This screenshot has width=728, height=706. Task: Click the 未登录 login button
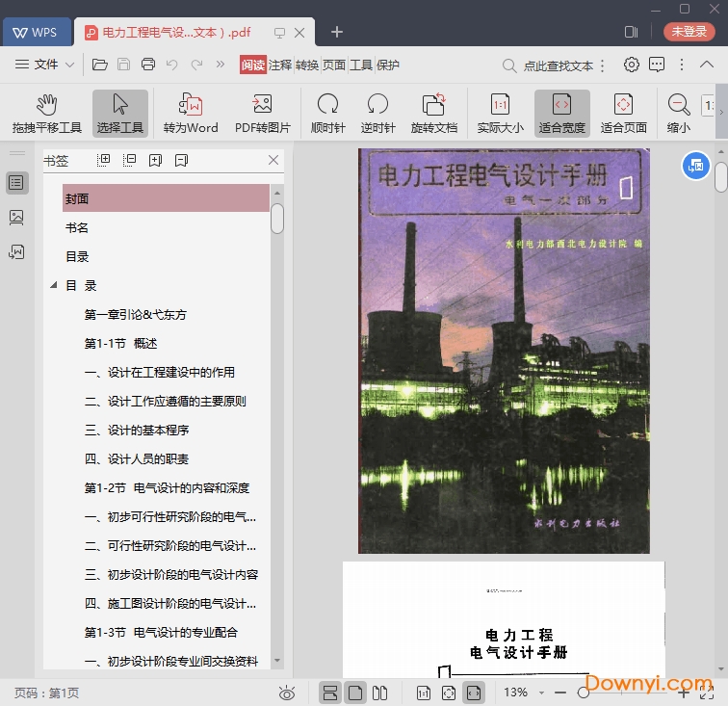pos(689,32)
